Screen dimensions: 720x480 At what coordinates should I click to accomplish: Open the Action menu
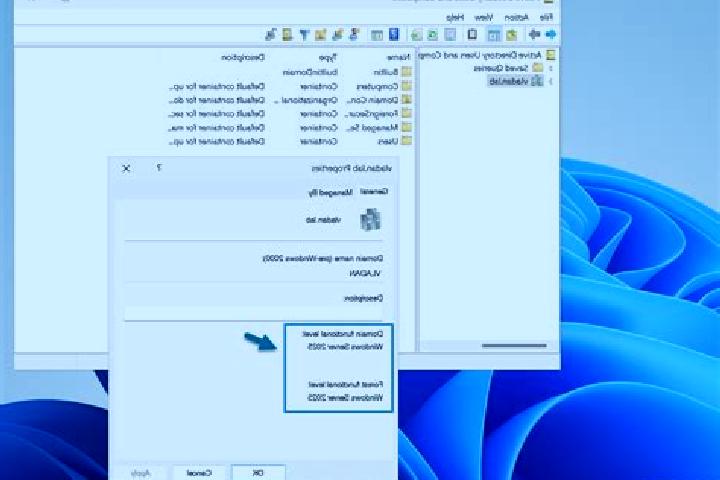point(517,18)
